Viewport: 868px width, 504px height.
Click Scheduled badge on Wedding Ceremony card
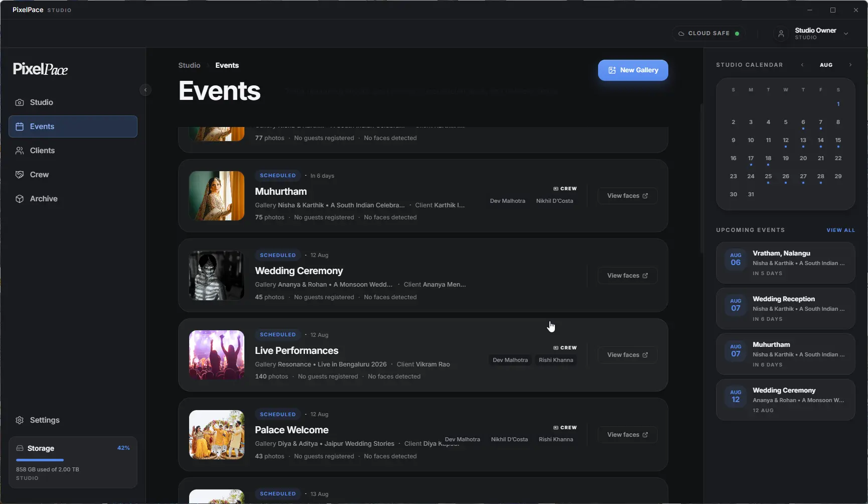[x=278, y=255]
